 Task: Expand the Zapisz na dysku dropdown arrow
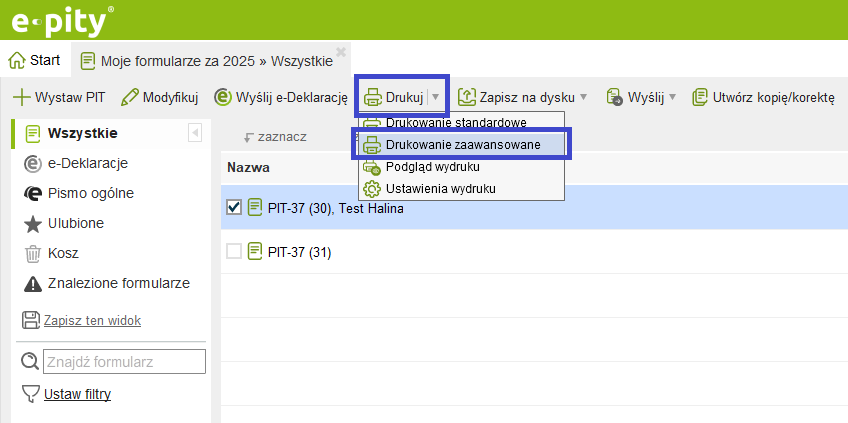[583, 97]
